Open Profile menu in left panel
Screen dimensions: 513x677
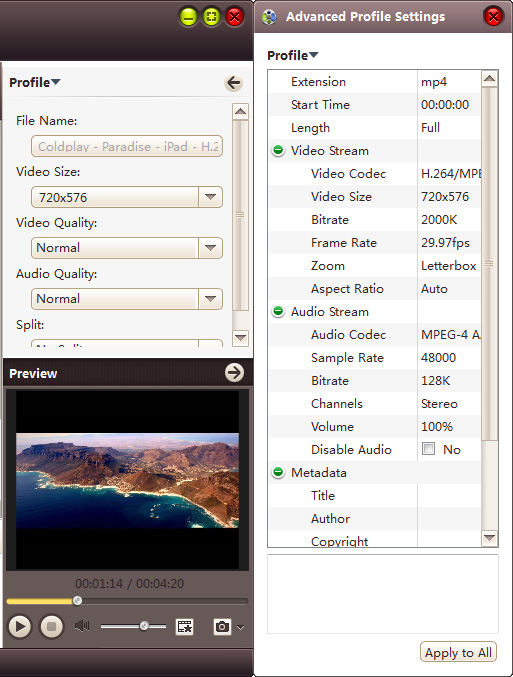click(35, 82)
